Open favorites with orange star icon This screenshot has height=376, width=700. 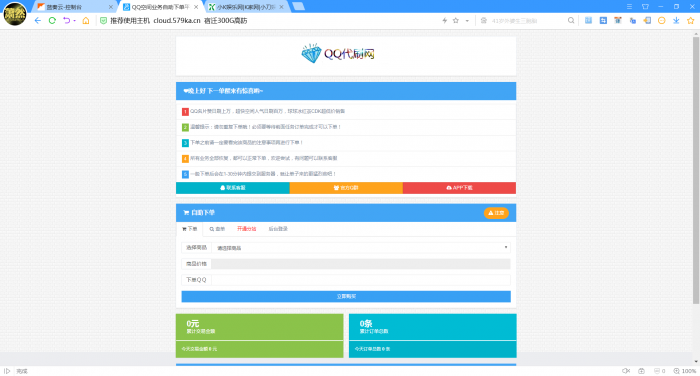pyautogui.click(x=691, y=21)
